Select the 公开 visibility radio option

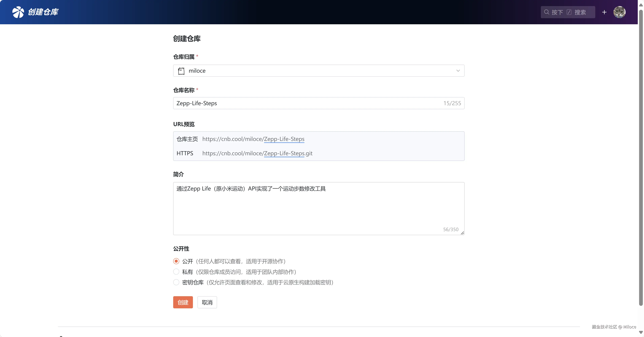(176, 261)
